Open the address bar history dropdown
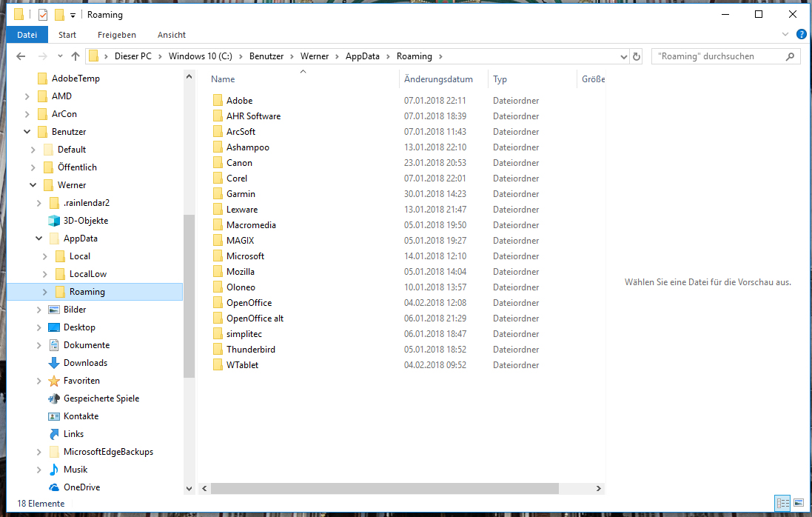This screenshot has height=517, width=812. (x=622, y=56)
